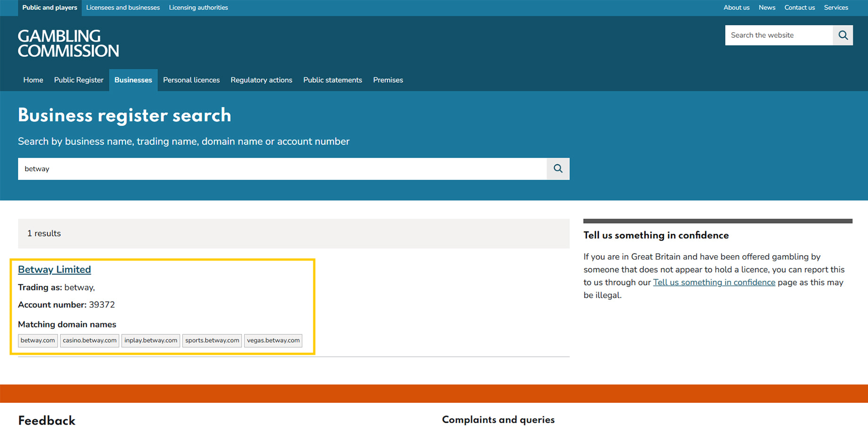Screen dimensions: 868x434
Task: Switch to Licensees and businesses section
Action: (123, 8)
